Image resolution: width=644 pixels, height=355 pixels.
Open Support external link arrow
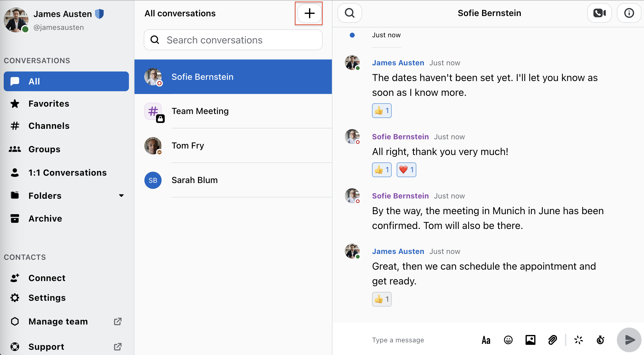[118, 347]
